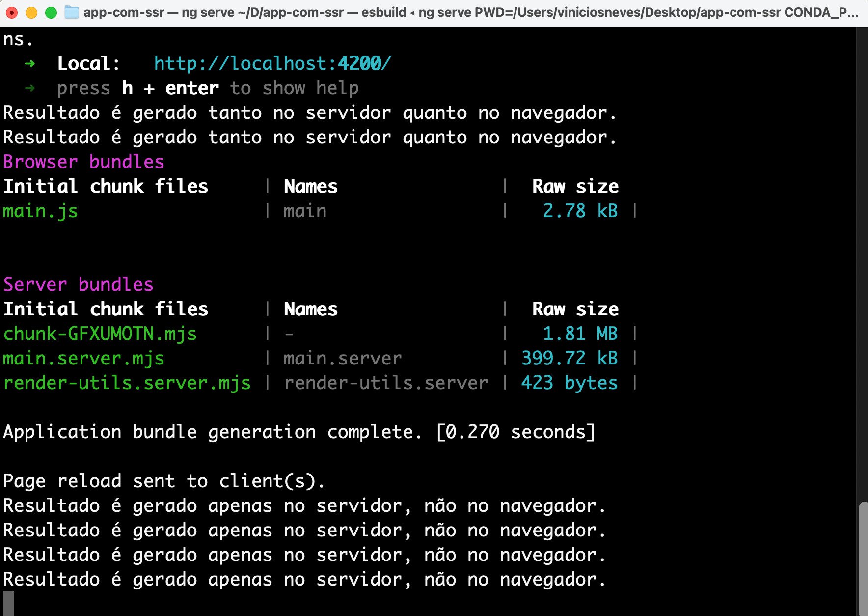Click the gray 'render-utils.server' name cell

point(386,383)
